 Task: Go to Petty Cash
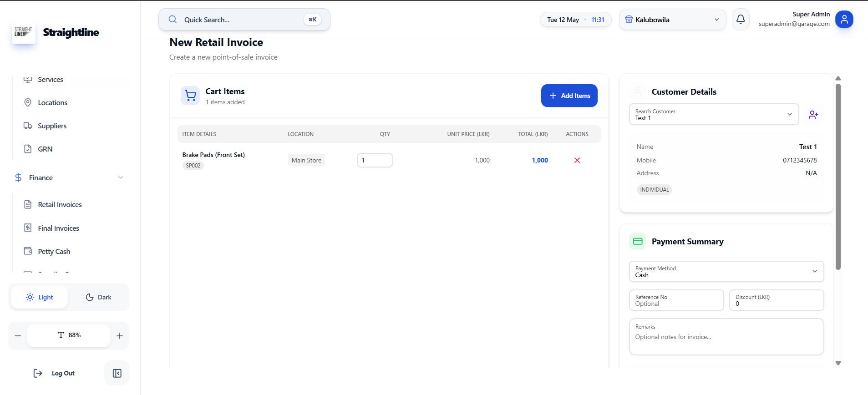tap(54, 252)
